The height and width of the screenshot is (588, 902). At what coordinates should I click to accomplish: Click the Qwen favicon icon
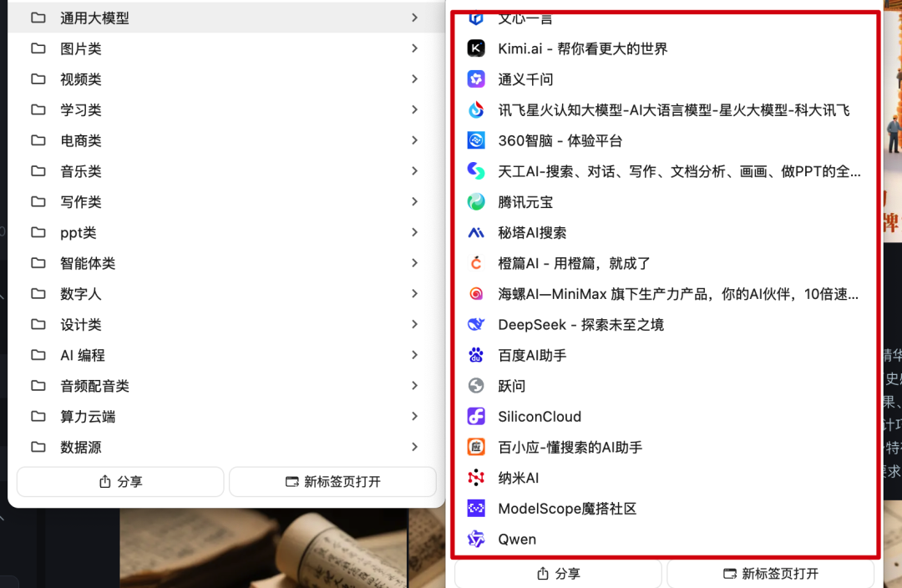pyautogui.click(x=476, y=539)
